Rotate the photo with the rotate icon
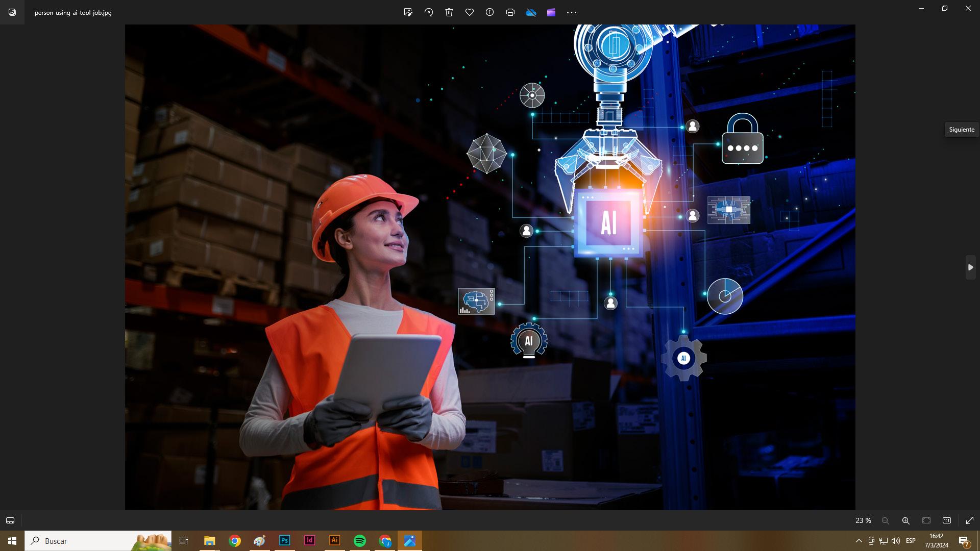 tap(429, 12)
